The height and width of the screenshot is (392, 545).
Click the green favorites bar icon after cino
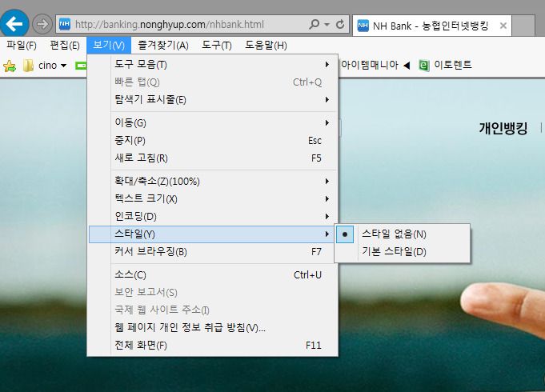click(81, 66)
